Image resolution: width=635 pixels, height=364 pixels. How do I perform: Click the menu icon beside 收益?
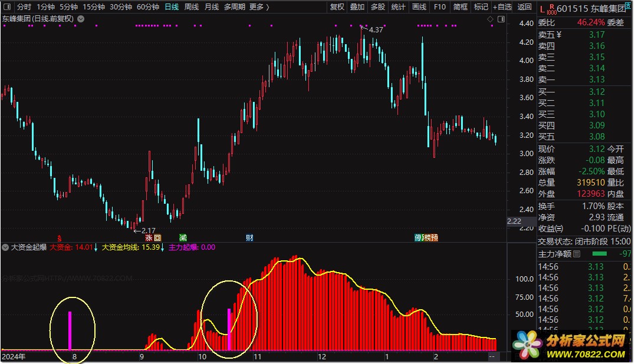click(x=560, y=229)
